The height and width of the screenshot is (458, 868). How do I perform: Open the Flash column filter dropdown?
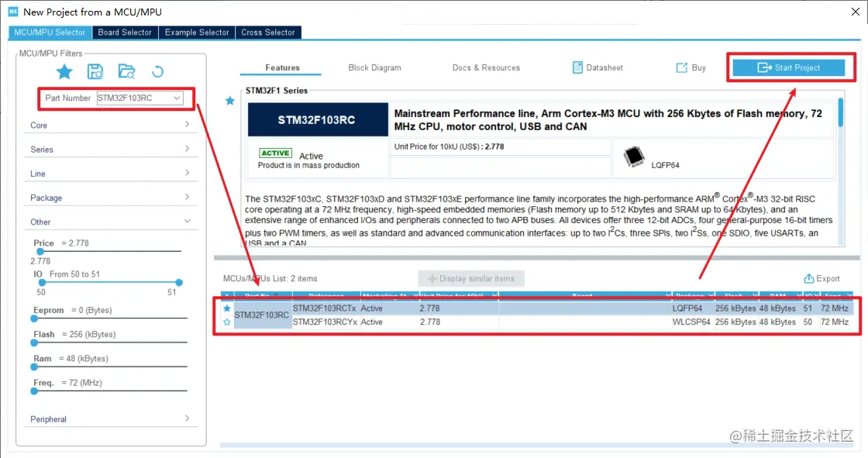click(755, 295)
